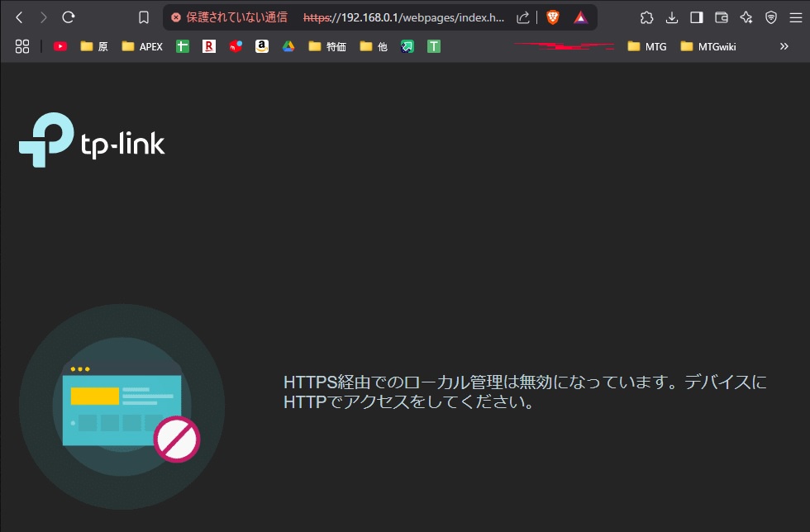
Task: Open the apps grid shortcut
Action: [22, 46]
